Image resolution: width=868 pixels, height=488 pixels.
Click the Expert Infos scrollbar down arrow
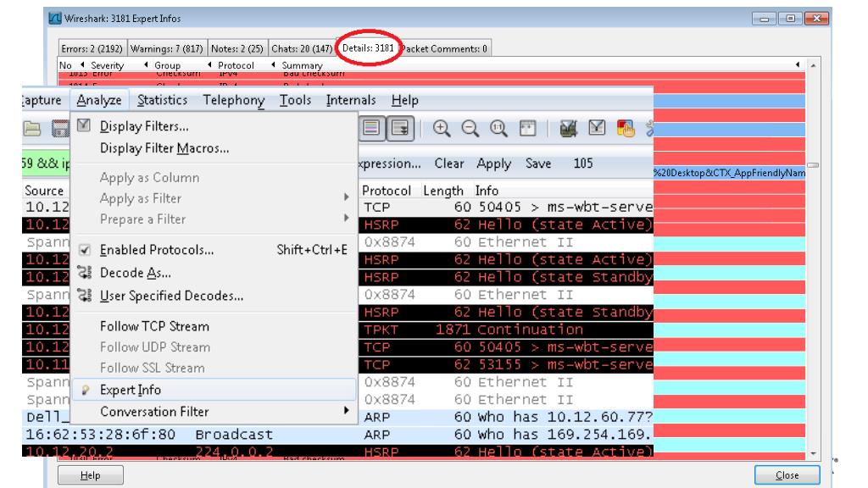pos(813,453)
